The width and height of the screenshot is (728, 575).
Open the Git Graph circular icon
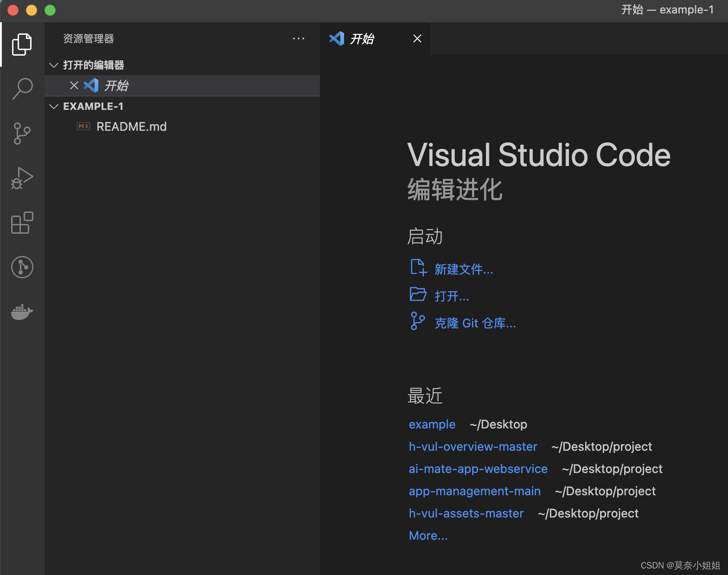tap(22, 267)
